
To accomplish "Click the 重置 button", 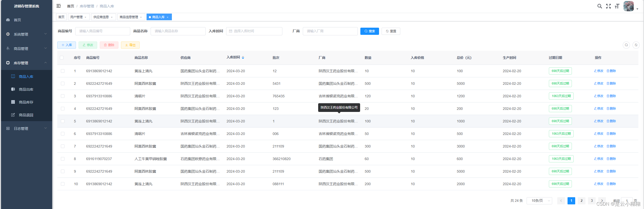I will (x=391, y=31).
